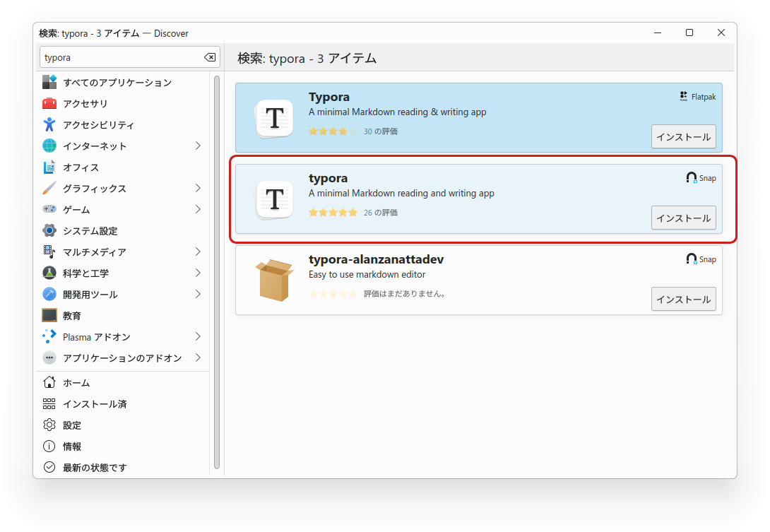
Task: Minimize the Discover window
Action: (658, 32)
